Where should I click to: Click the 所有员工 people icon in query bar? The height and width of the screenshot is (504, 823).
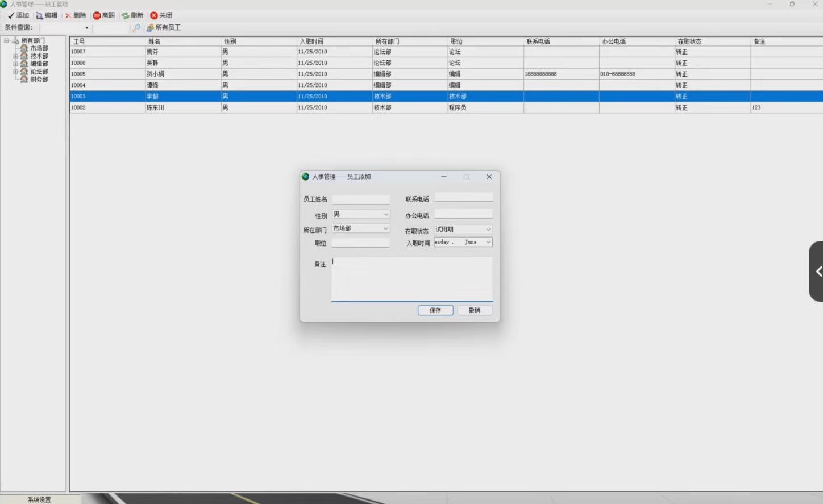[150, 27]
